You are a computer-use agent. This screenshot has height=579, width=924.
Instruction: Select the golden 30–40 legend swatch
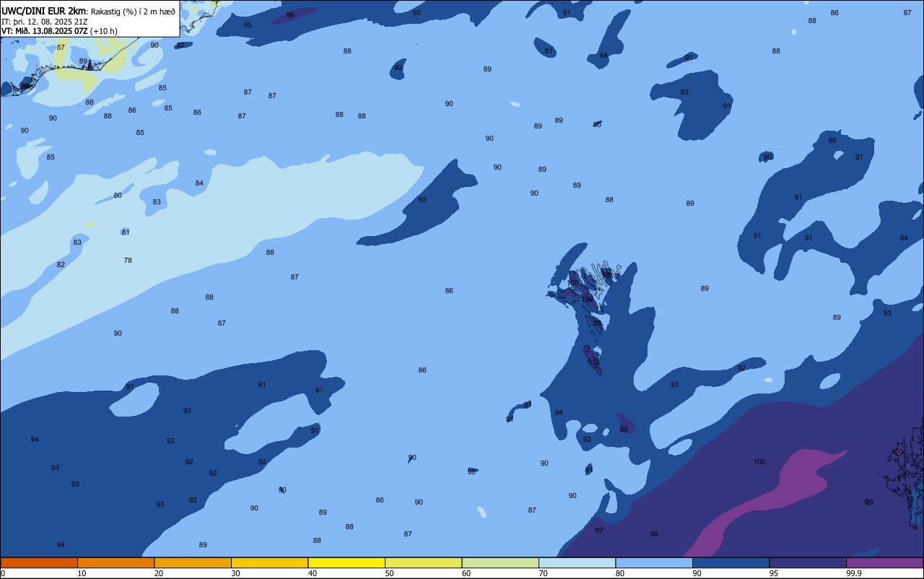269,562
